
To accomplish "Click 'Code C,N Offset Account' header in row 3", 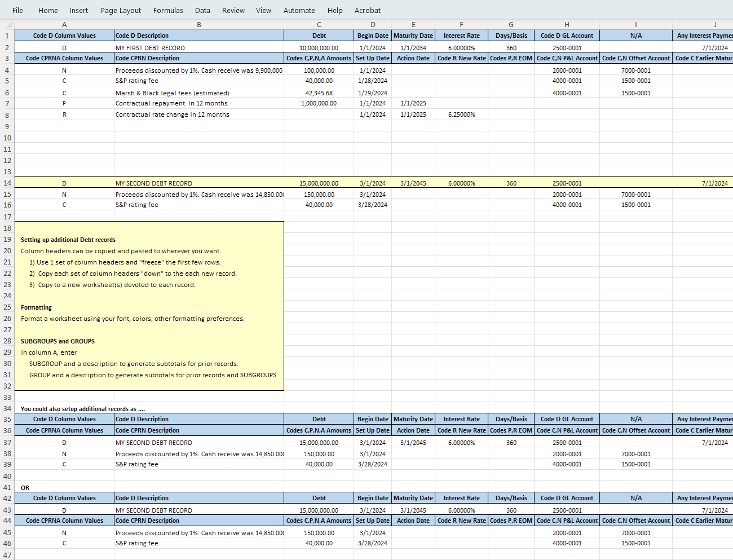I will pos(636,58).
